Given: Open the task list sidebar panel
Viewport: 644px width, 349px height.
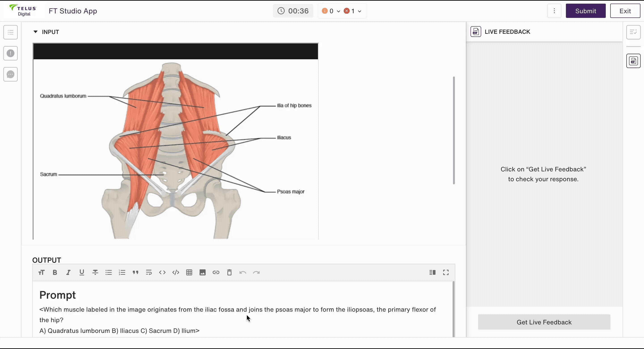Looking at the screenshot, I should point(11,32).
